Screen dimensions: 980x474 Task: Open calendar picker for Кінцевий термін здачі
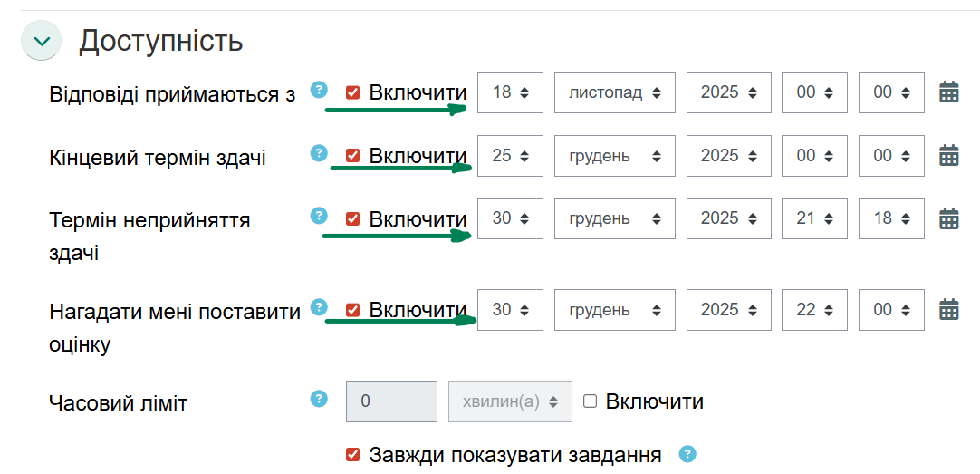coord(948,156)
